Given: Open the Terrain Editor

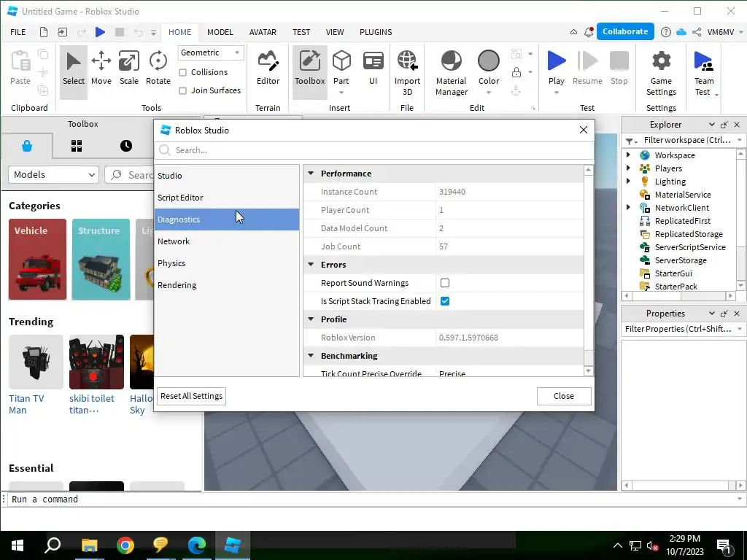Looking at the screenshot, I should coord(268,68).
